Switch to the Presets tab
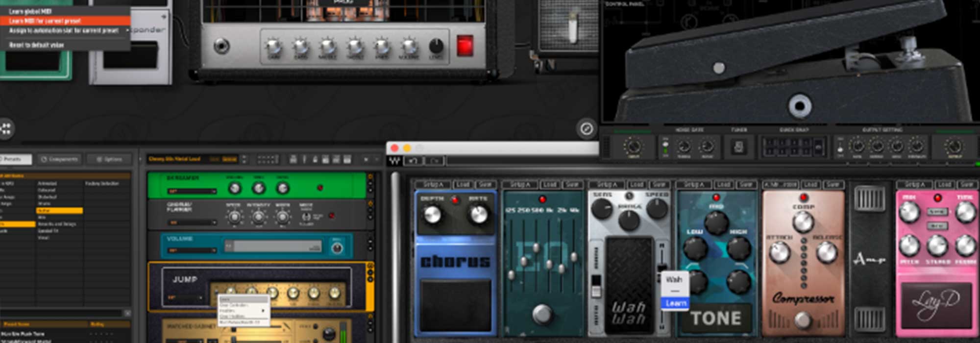The image size is (980, 343). [x=16, y=159]
